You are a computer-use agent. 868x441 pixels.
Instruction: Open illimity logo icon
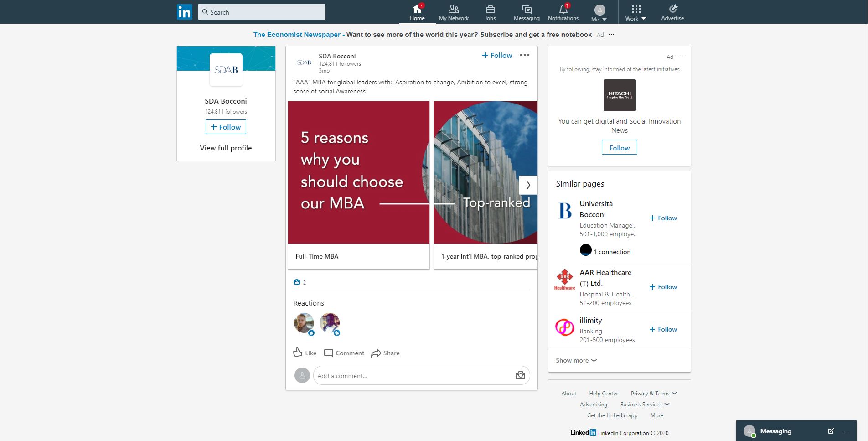coord(565,327)
